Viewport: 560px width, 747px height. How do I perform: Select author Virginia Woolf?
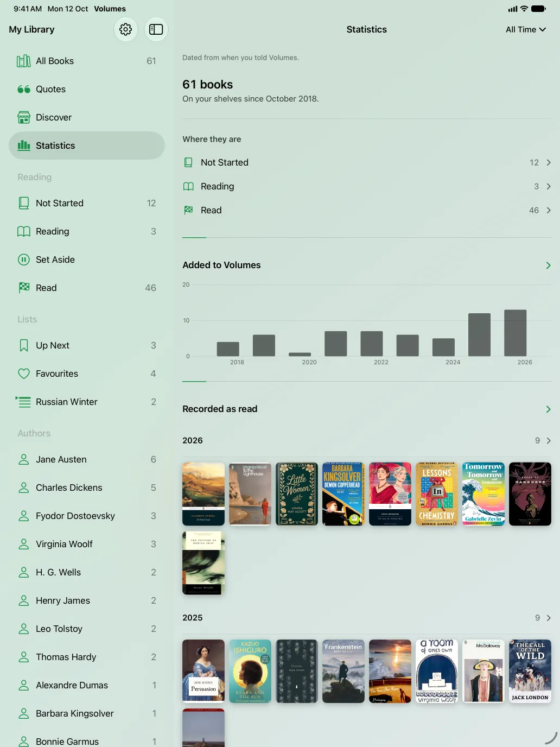[87, 544]
